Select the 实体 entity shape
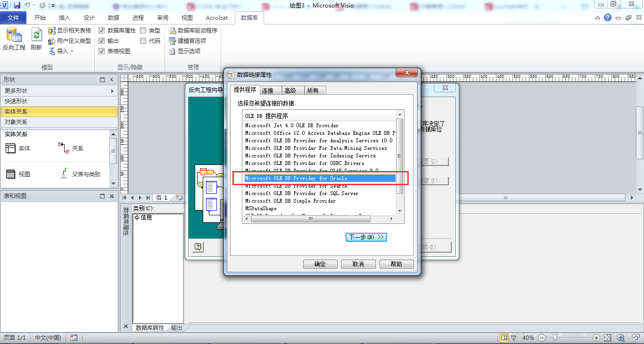644x344 pixels. (18, 148)
